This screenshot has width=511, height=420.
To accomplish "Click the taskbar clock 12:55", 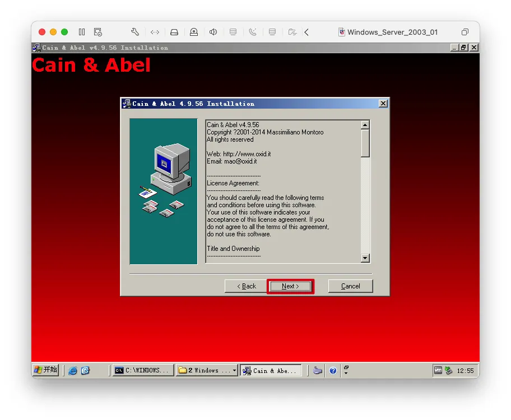I will pyautogui.click(x=465, y=371).
